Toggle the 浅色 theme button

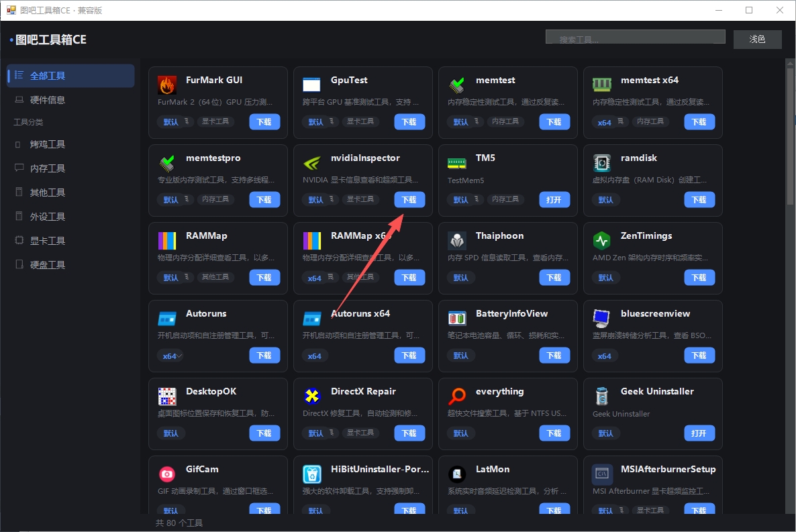pyautogui.click(x=757, y=39)
